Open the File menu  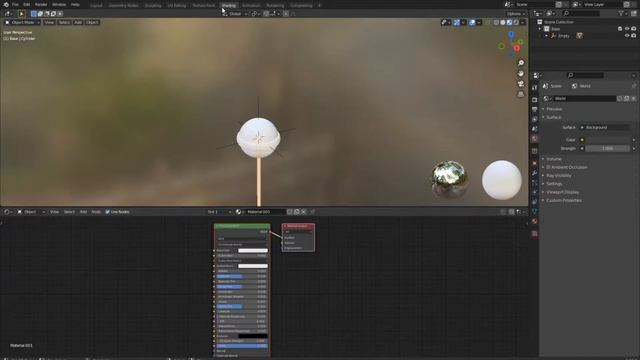coord(15,4)
